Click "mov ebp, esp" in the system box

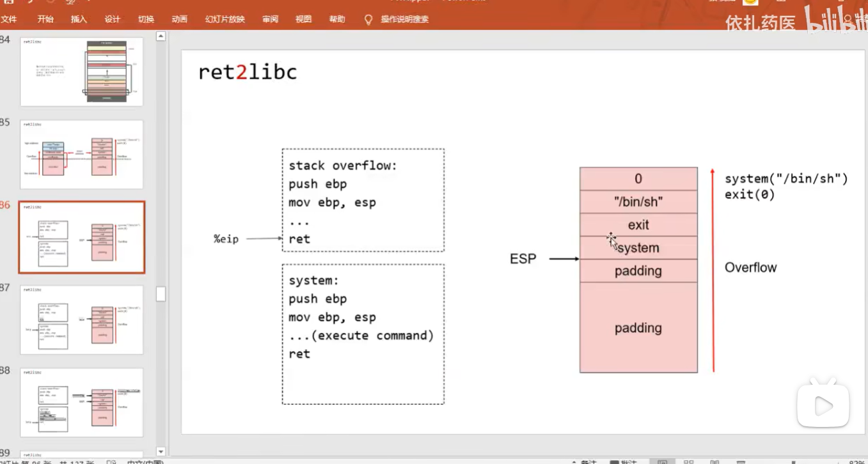click(x=332, y=317)
